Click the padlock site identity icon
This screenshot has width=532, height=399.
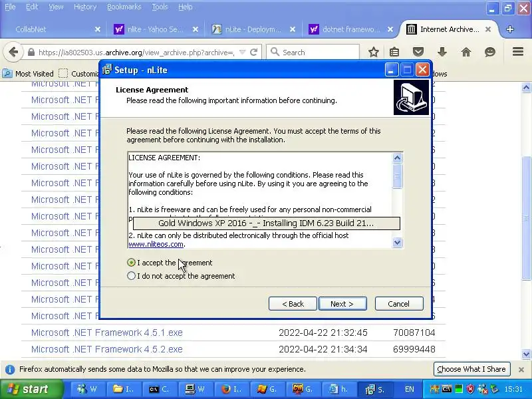[x=31, y=53]
